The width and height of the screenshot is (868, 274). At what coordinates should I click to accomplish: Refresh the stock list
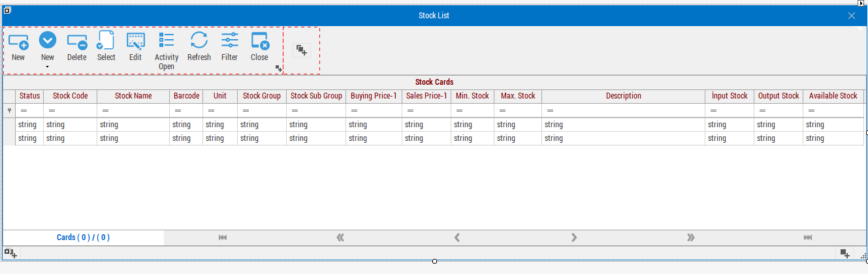click(x=199, y=42)
